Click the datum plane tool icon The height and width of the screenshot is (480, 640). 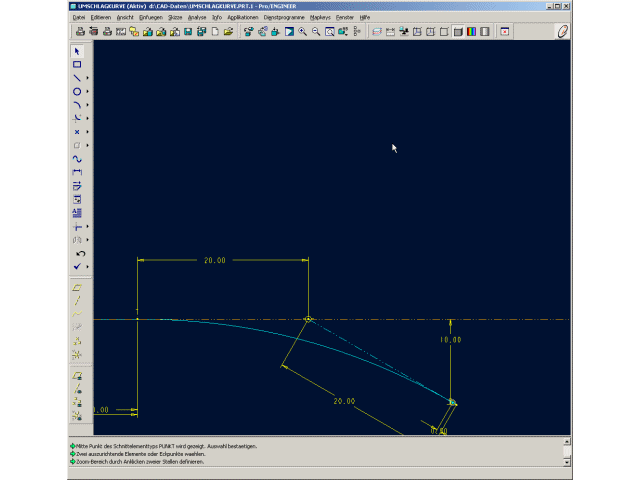(77, 288)
